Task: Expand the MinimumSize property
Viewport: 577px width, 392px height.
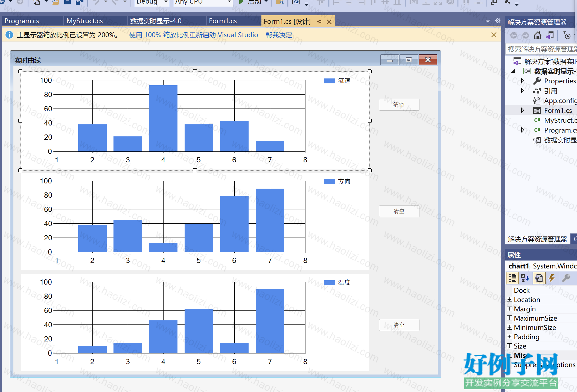Action: pos(509,327)
